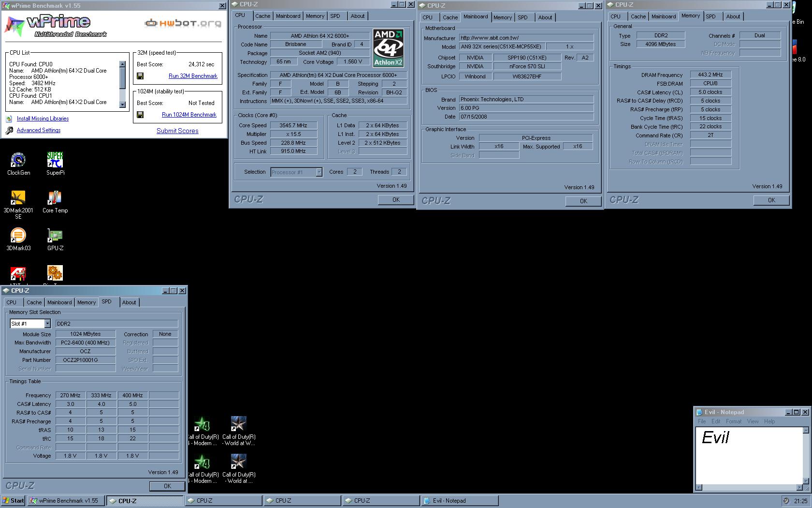812x508 pixels.
Task: Open upper Call of Duty 4 Modern Warfare shortcut
Action: pos(202,424)
